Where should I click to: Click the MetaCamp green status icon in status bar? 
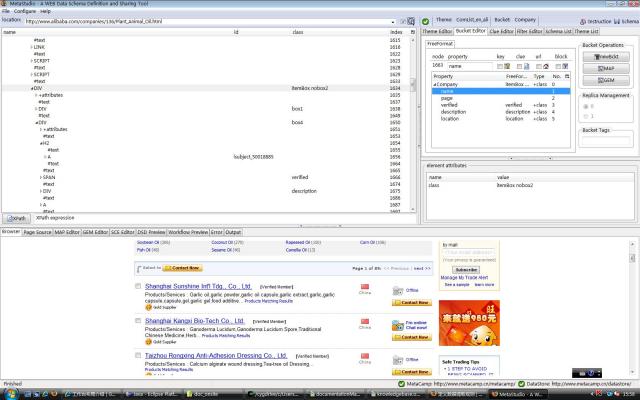coord(401,384)
